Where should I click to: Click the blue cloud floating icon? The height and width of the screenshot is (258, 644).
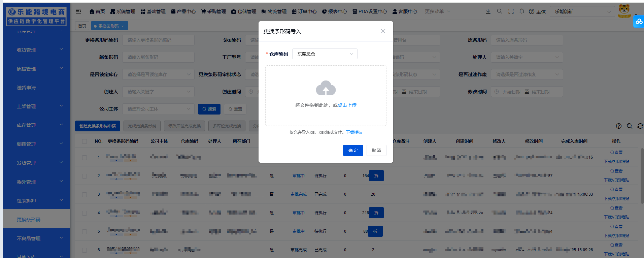click(x=639, y=22)
